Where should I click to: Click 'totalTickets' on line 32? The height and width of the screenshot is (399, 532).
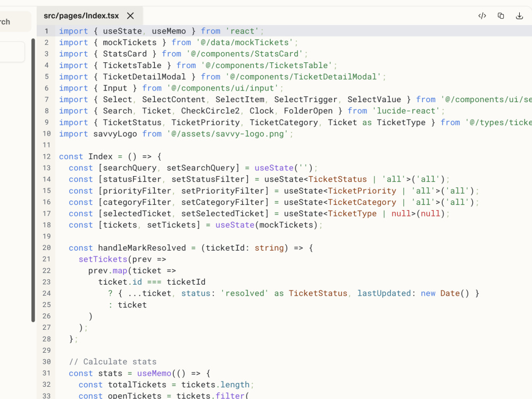(x=137, y=385)
